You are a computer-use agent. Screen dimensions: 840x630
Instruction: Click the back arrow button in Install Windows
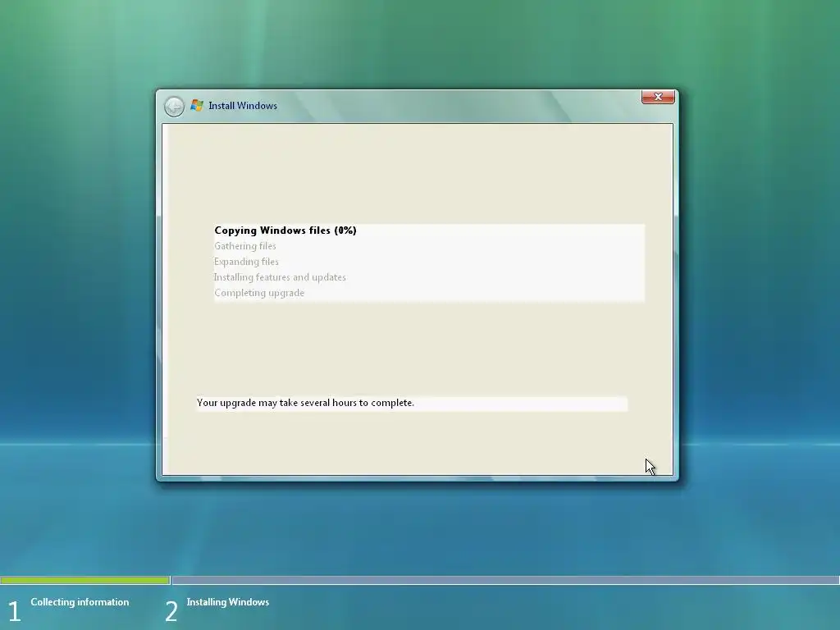(x=174, y=106)
